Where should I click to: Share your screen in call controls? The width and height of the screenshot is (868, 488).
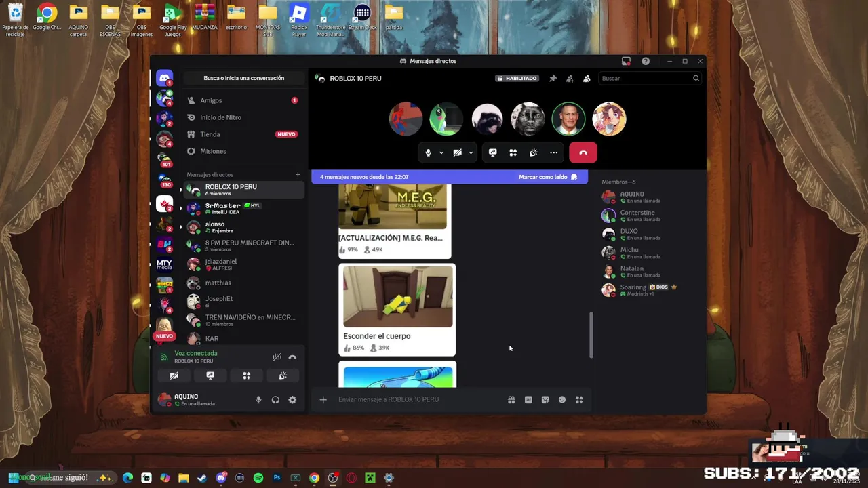coord(493,152)
